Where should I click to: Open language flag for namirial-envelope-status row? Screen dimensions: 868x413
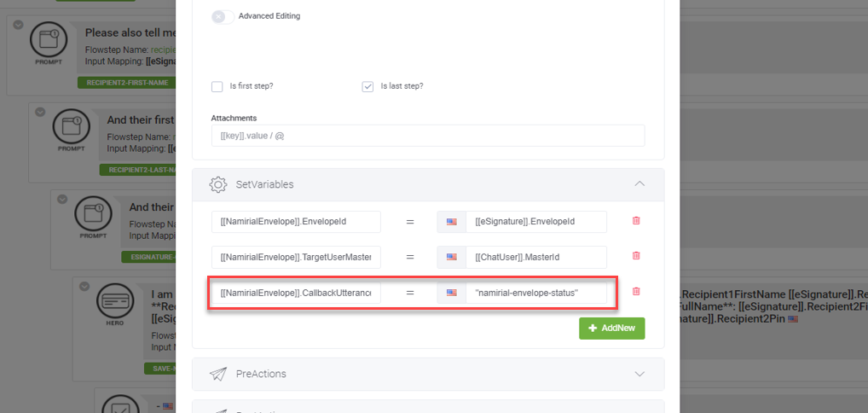point(452,292)
